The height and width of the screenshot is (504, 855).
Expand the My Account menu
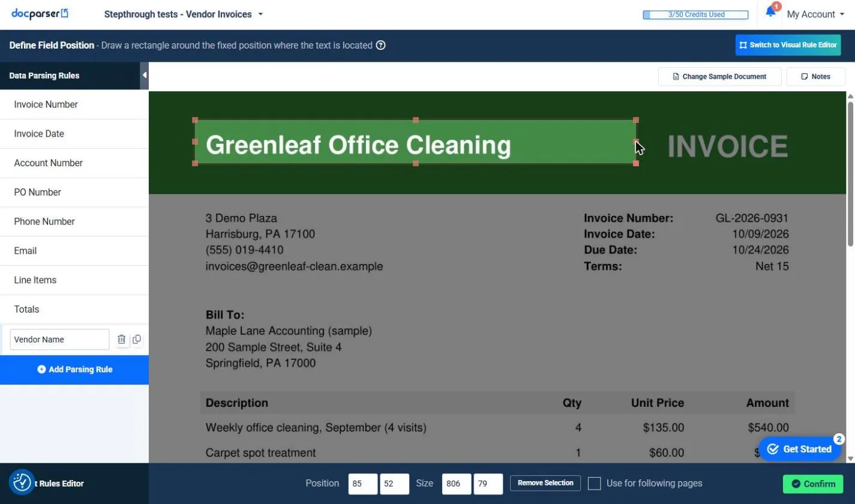pos(815,14)
